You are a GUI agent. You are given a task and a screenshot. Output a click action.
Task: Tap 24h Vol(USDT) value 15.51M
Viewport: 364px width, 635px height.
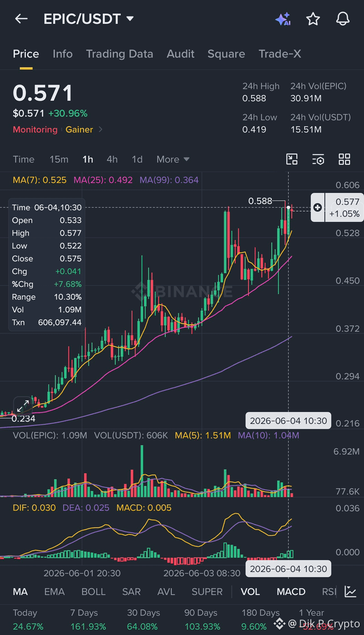(306, 129)
